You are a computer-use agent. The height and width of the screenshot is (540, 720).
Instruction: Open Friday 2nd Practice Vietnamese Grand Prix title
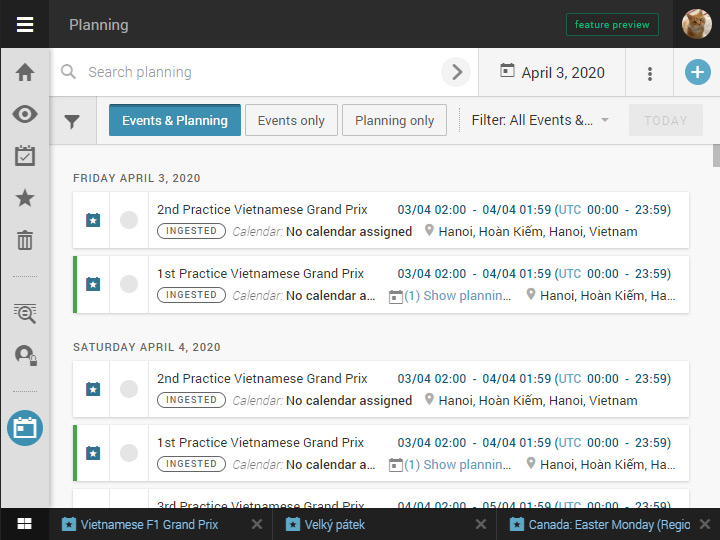click(262, 209)
